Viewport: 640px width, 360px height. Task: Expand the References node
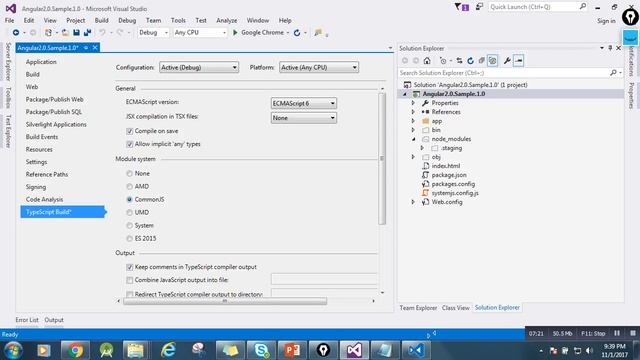(x=413, y=112)
